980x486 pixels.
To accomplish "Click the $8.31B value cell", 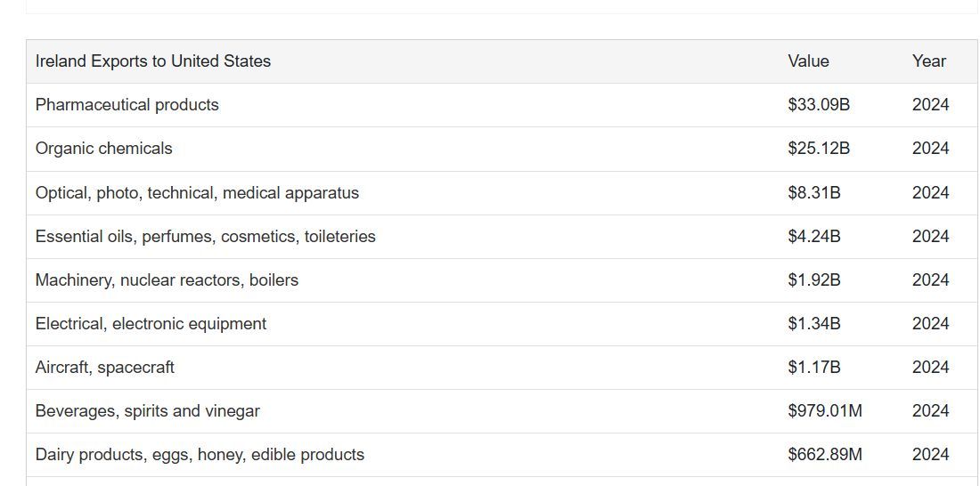I will [813, 192].
